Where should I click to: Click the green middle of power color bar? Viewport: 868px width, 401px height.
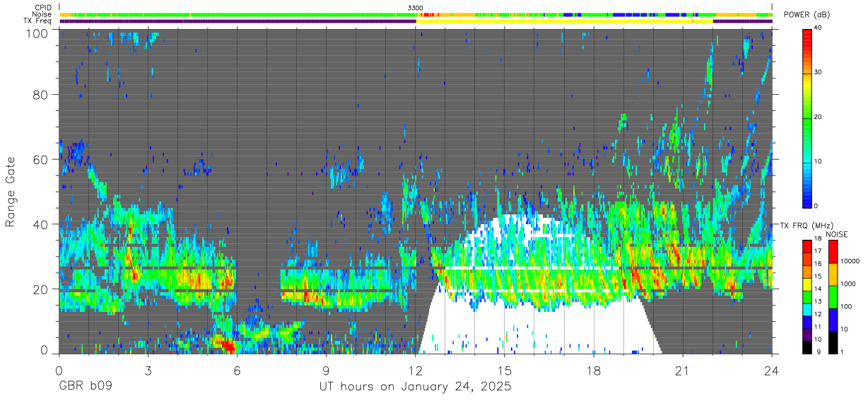[807, 117]
